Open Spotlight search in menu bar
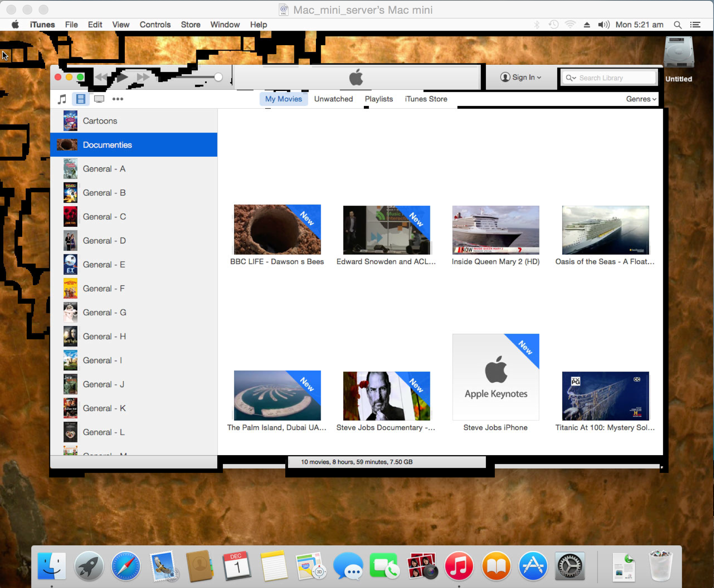 click(x=678, y=25)
